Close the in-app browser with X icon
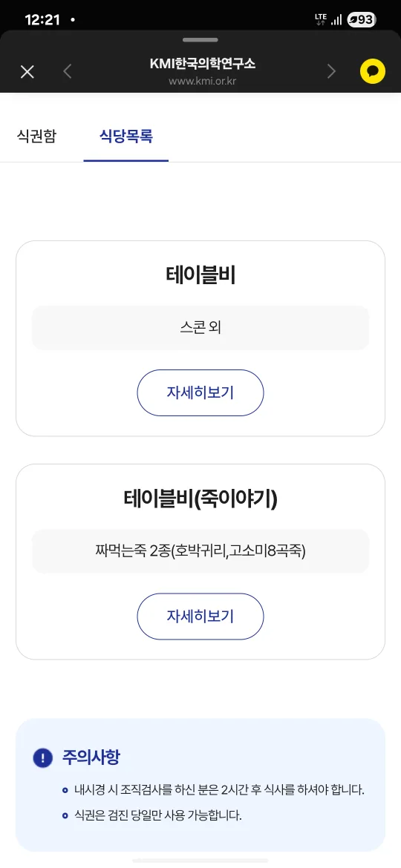 [x=27, y=71]
